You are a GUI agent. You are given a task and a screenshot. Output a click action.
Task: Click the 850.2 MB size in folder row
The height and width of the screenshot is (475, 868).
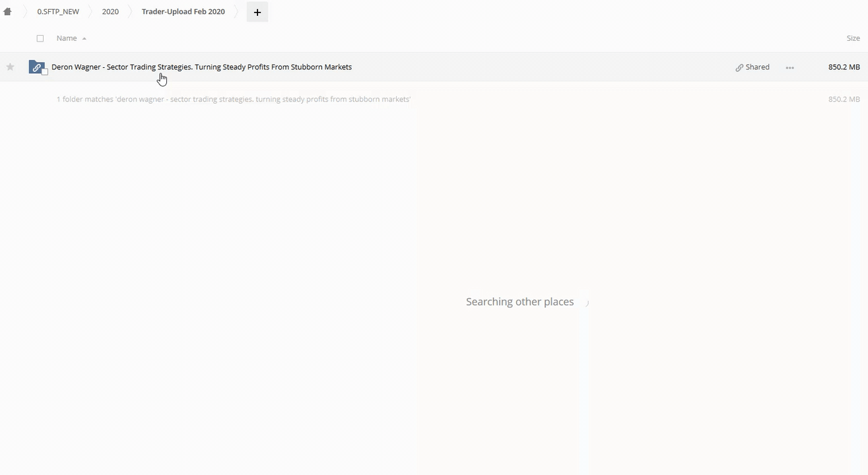(x=844, y=67)
